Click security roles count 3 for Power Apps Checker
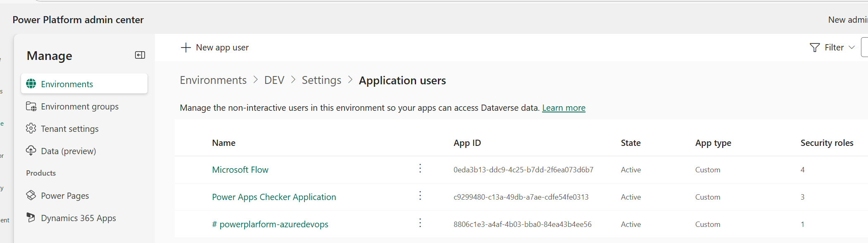Image resolution: width=868 pixels, height=243 pixels. pos(802,197)
